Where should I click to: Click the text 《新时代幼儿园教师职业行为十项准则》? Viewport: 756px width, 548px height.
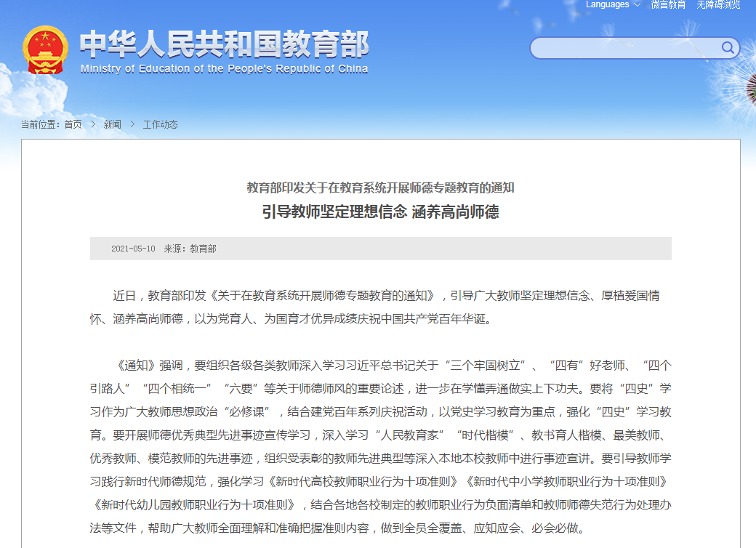[194, 504]
